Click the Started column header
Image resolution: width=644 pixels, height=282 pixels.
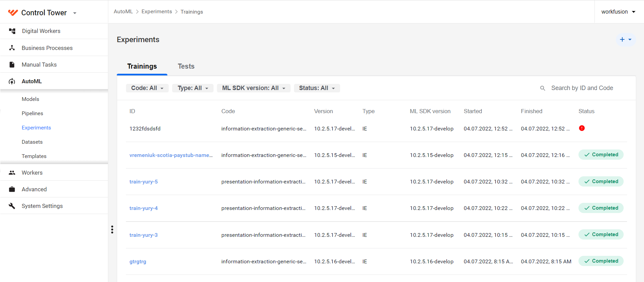pos(473,111)
